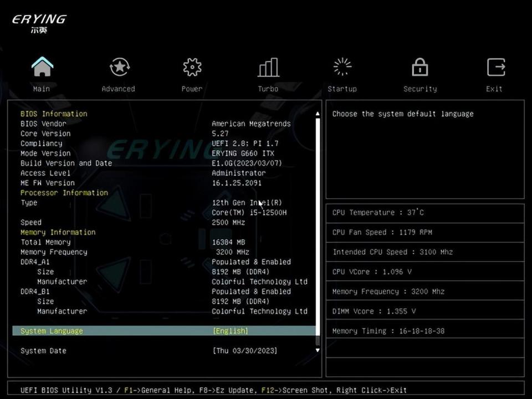Select the System Date label
Image resolution: width=532 pixels, height=399 pixels.
tap(43, 351)
